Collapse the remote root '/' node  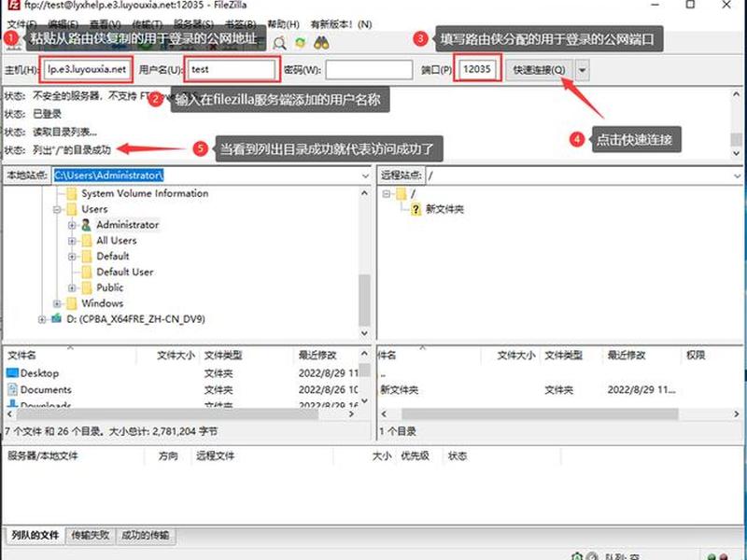pos(387,193)
